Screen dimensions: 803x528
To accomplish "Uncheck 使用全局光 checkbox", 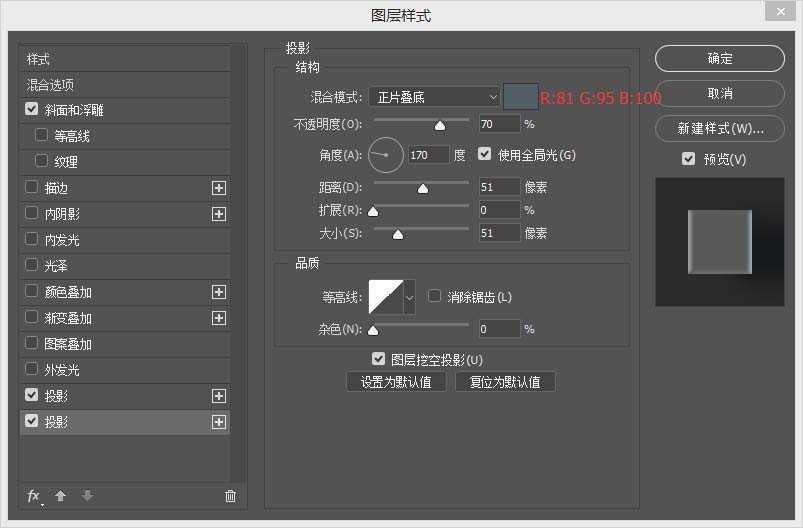I will pyautogui.click(x=486, y=155).
